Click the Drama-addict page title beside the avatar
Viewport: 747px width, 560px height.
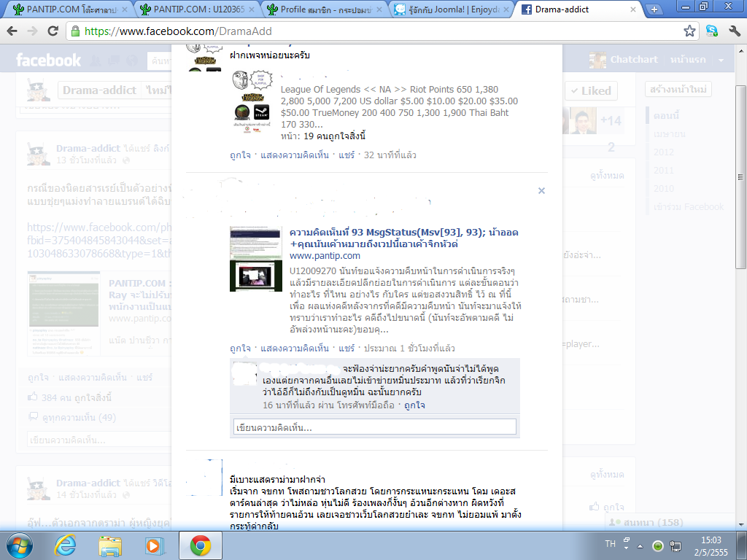click(x=99, y=90)
